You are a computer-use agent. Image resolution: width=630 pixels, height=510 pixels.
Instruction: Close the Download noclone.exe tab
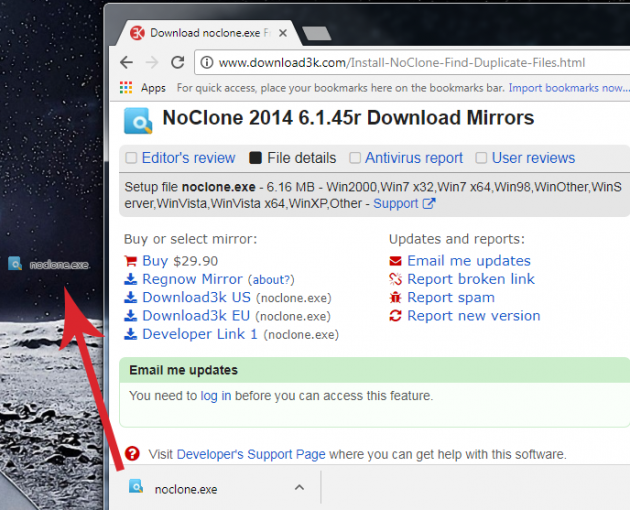tap(283, 33)
